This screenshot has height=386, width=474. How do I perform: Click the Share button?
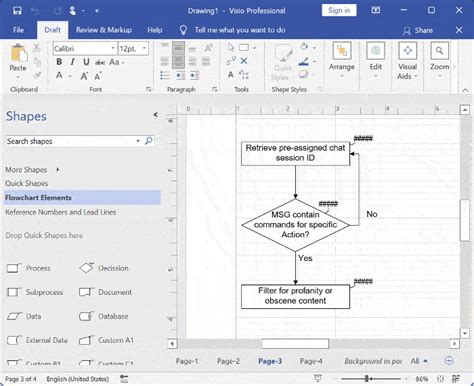(x=418, y=31)
